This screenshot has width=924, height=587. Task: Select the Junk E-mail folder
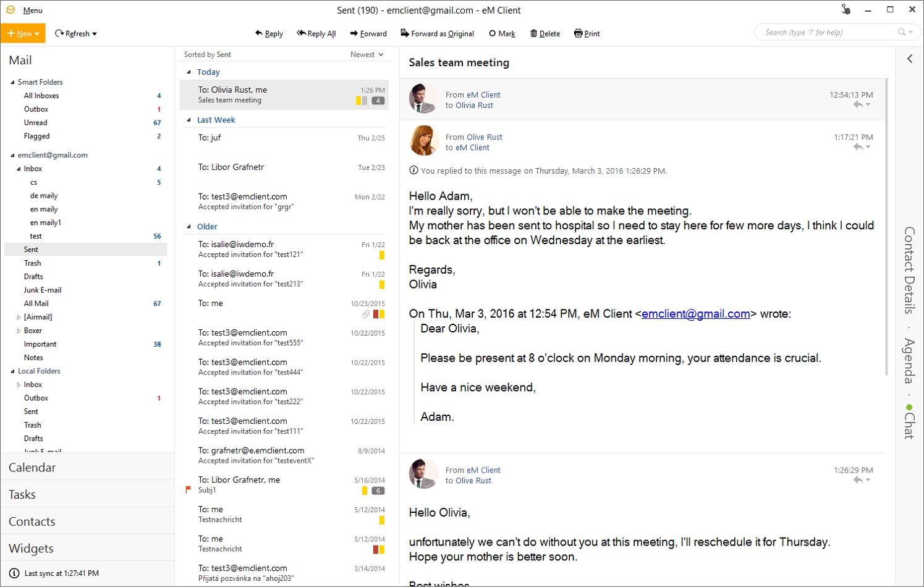pyautogui.click(x=43, y=290)
